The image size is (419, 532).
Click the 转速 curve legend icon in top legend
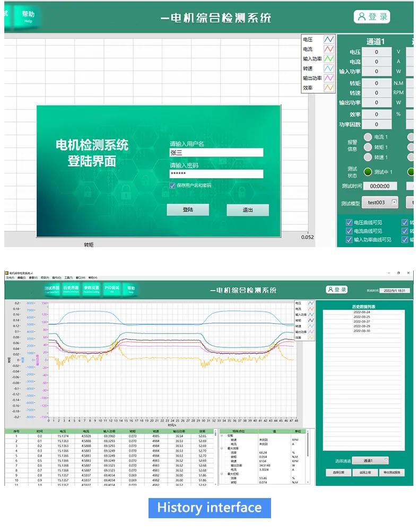329,68
